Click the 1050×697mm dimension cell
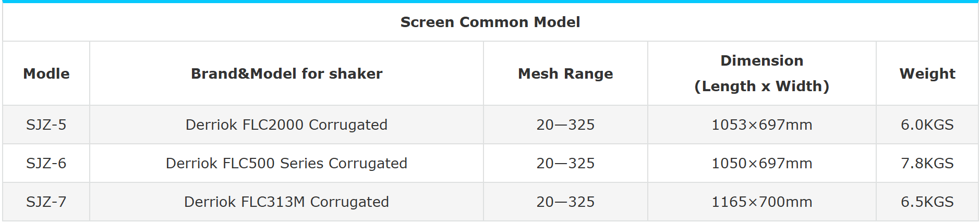Viewport: 980px width, 223px height. [761, 163]
